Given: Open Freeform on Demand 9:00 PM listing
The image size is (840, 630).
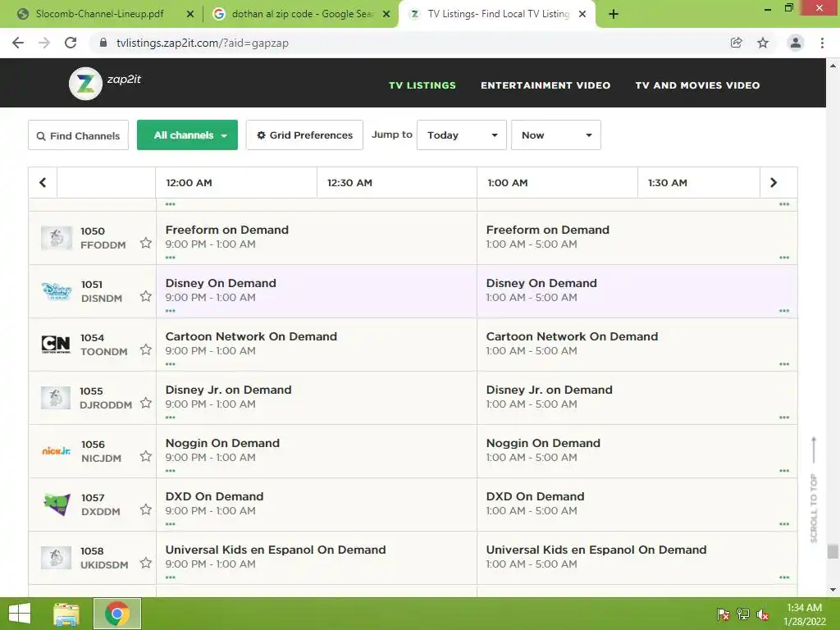Looking at the screenshot, I should coord(317,238).
